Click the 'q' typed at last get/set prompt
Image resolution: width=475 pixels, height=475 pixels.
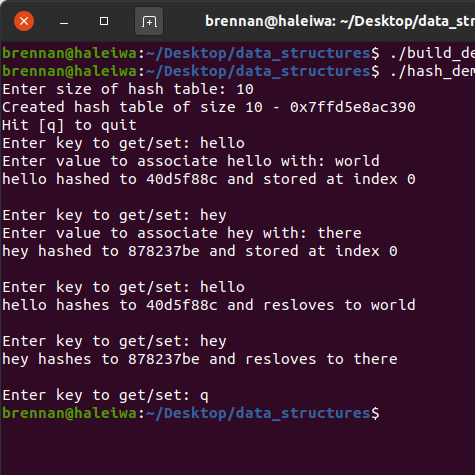click(x=204, y=396)
